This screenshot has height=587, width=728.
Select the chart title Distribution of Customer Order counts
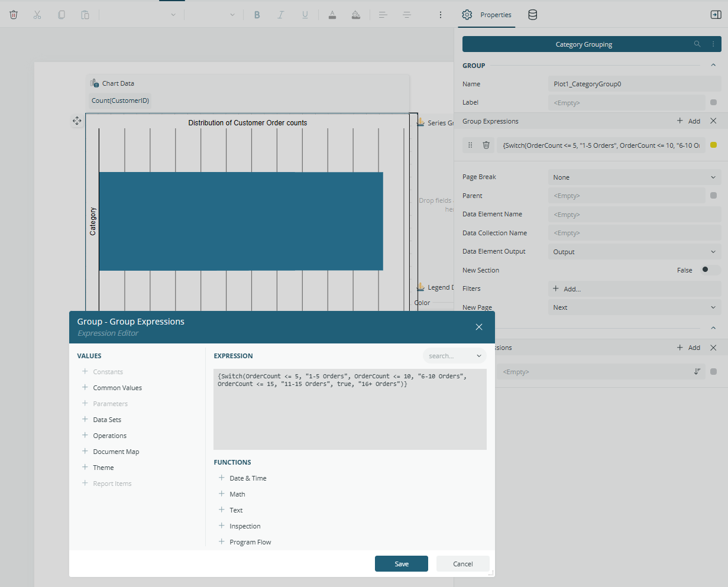coord(248,123)
